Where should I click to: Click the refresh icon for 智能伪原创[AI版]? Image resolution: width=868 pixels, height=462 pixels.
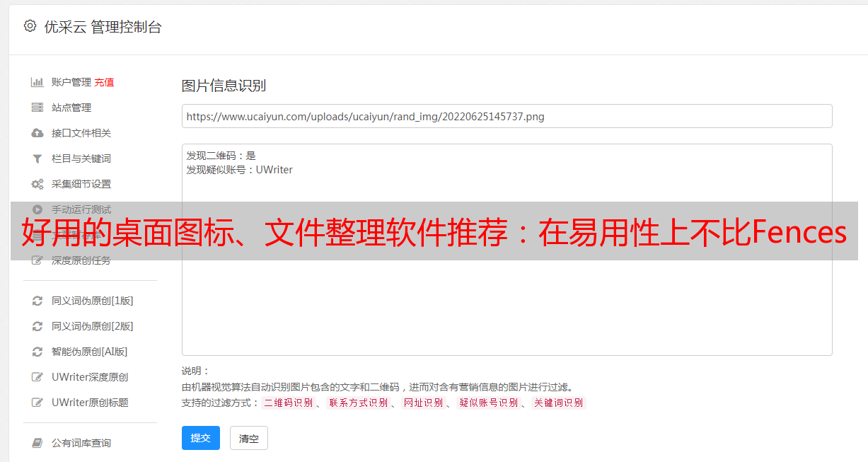click(x=37, y=352)
